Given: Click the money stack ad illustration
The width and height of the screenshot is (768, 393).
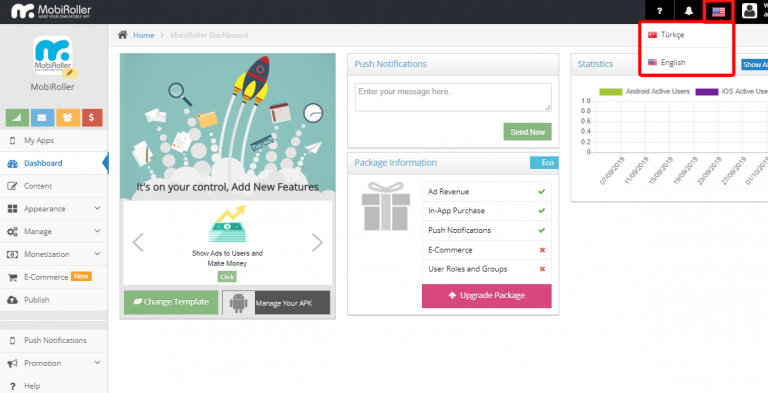Looking at the screenshot, I should pos(227,224).
